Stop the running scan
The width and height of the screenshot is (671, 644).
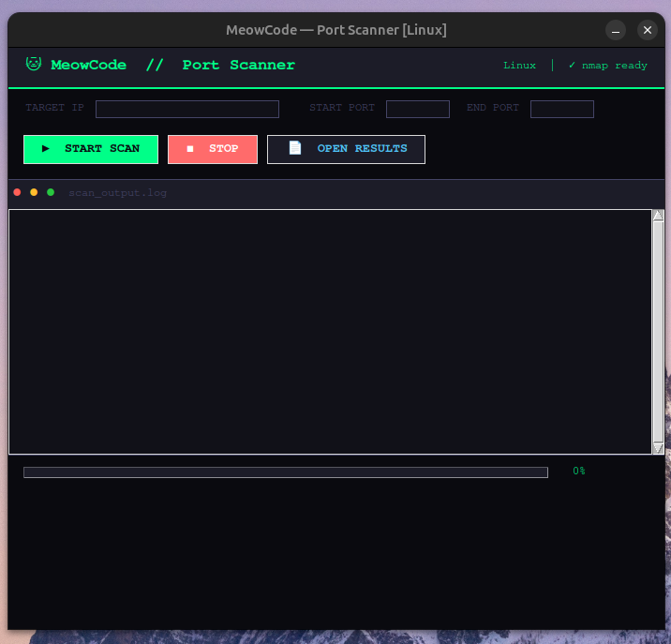coord(213,149)
